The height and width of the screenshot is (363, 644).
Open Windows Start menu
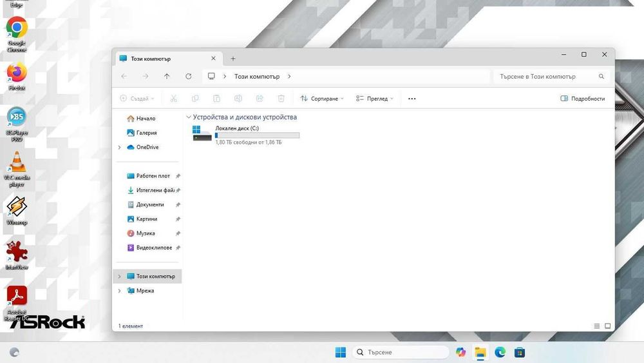coord(341,352)
